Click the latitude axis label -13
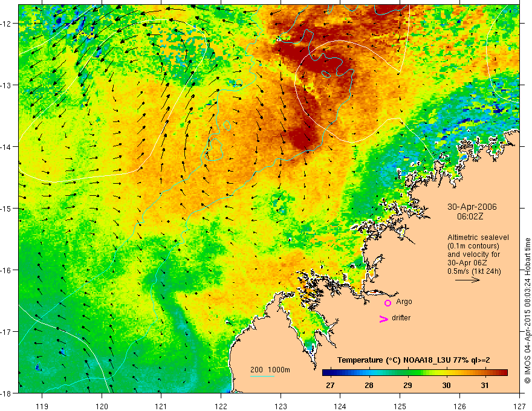Viewport: 532px width, 411px height. (x=6, y=85)
